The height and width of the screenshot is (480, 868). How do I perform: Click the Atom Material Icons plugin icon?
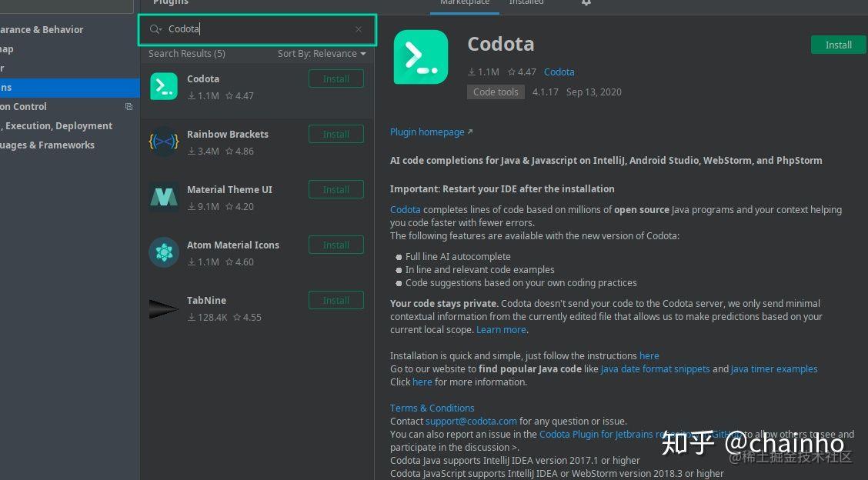pyautogui.click(x=164, y=252)
